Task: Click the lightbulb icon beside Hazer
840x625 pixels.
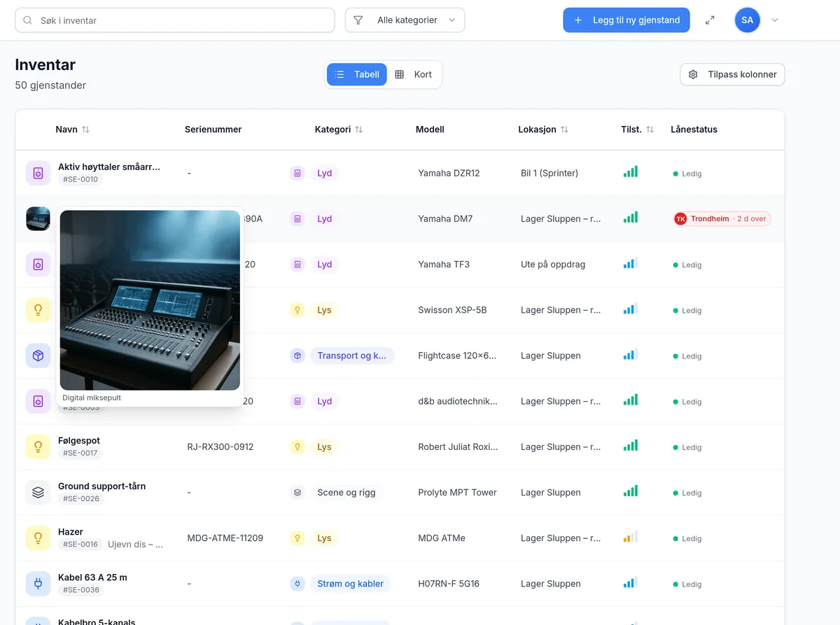Action: coord(38,538)
